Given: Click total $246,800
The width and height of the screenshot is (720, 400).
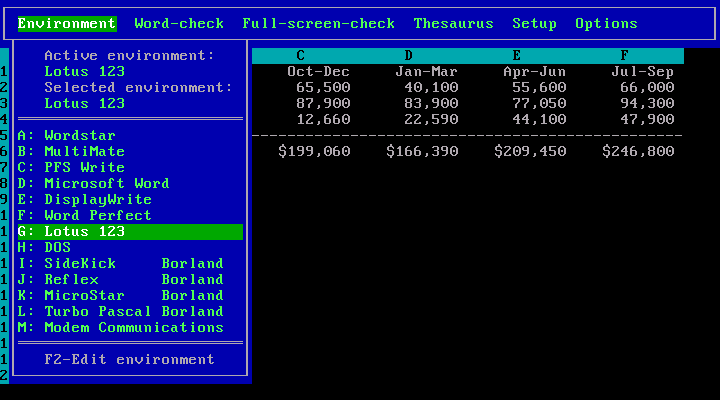Looking at the screenshot, I should click(638, 152).
